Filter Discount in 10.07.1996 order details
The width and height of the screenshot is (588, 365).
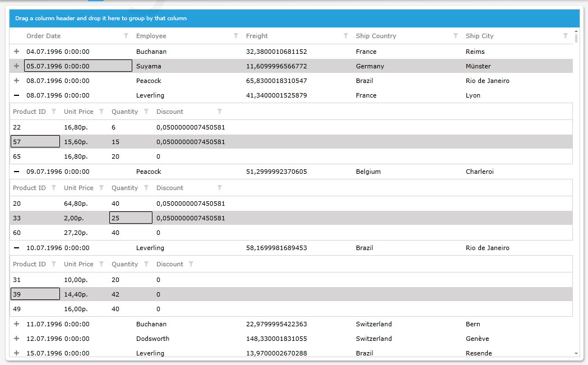point(191,264)
